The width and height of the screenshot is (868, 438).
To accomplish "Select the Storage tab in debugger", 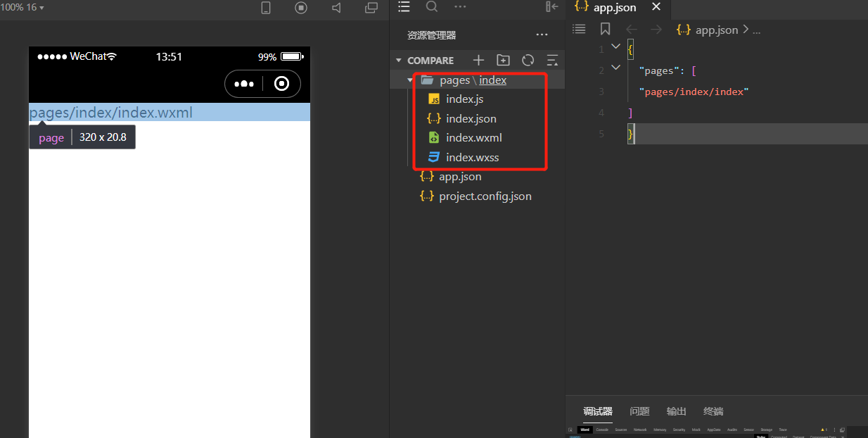I will (x=766, y=430).
